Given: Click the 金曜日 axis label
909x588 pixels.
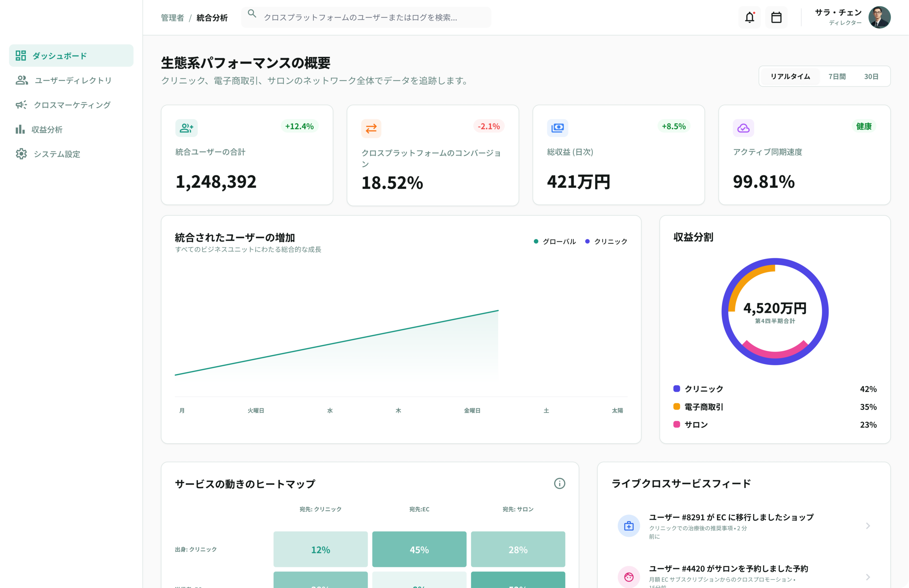Looking at the screenshot, I should point(472,411).
